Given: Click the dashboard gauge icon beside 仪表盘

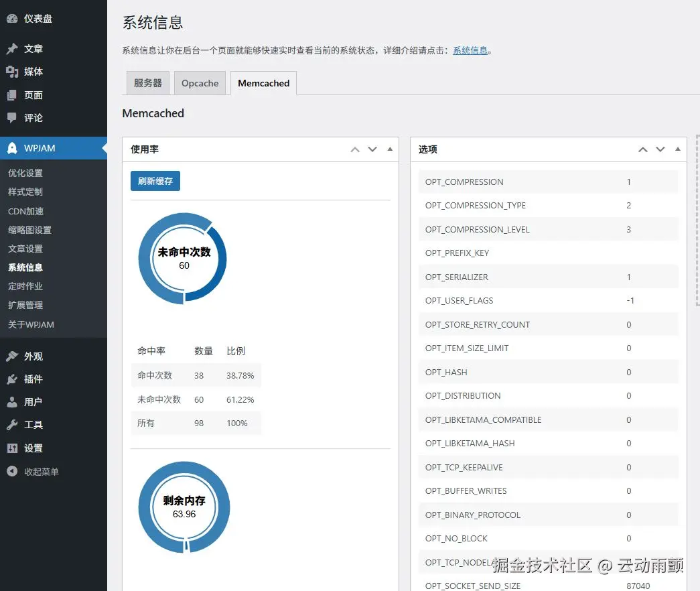Looking at the screenshot, I should pyautogui.click(x=12, y=18).
